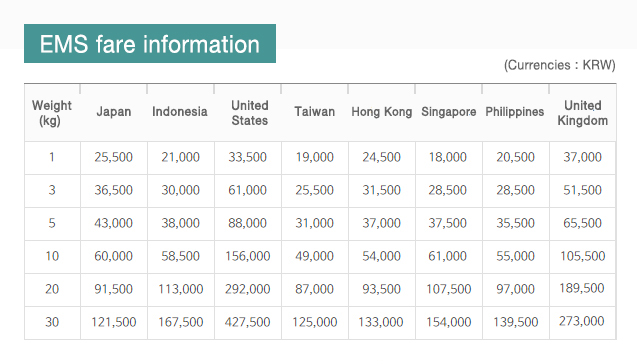Click Taiwan 10 kg fare 49,000
637x364 pixels.
pos(314,256)
